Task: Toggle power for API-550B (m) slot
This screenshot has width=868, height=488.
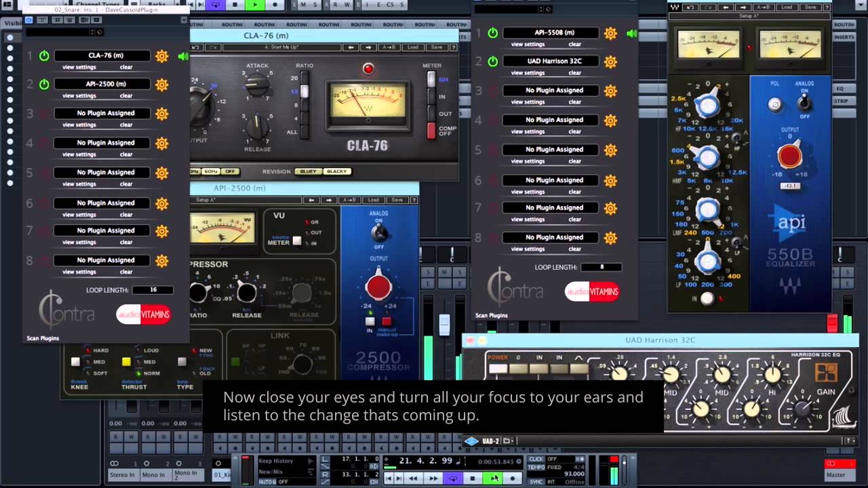Action: (493, 33)
